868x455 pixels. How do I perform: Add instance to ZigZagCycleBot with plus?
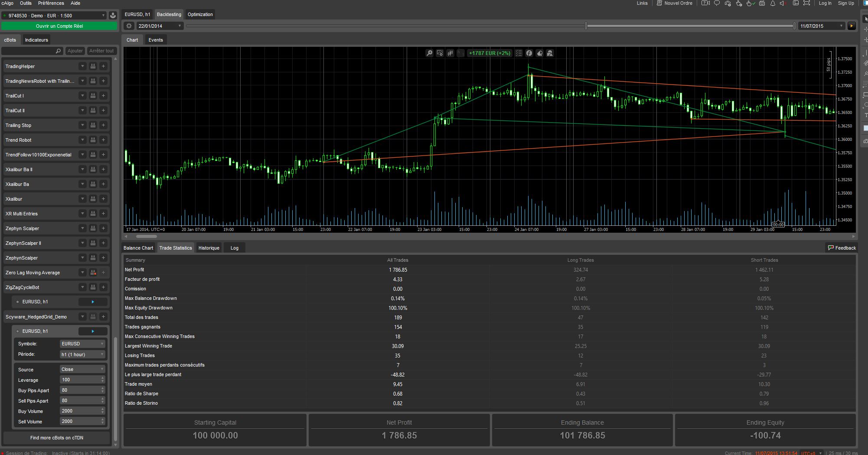tap(103, 287)
